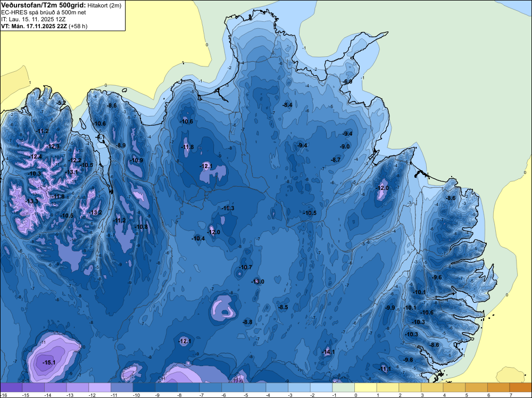Click the -9.9 temperature label
Viewport: 532px width, 398px height.
(x=390, y=308)
